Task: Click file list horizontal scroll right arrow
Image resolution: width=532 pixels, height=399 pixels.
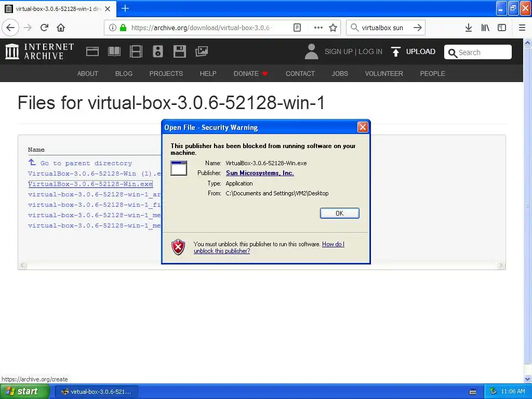Action: [501, 265]
